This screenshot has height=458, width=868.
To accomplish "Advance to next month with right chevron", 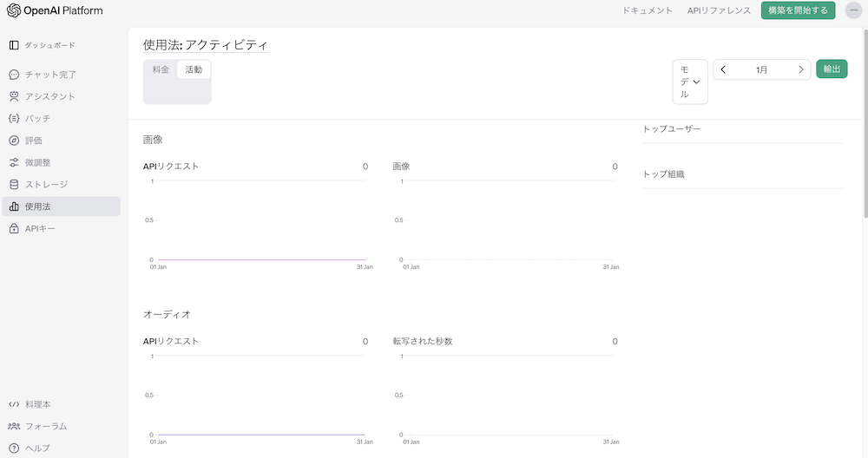I will (800, 69).
